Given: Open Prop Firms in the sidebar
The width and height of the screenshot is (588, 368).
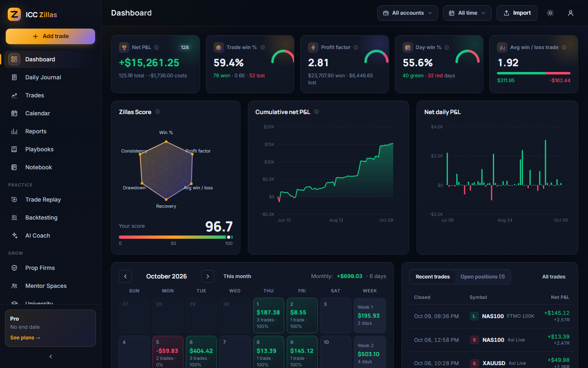Looking at the screenshot, I should (x=50, y=268).
